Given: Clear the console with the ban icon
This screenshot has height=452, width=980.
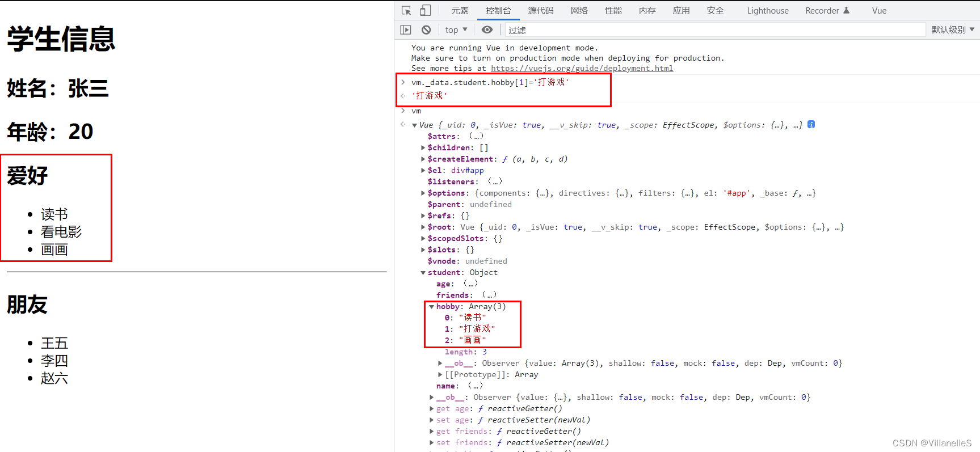Looking at the screenshot, I should pos(426,29).
